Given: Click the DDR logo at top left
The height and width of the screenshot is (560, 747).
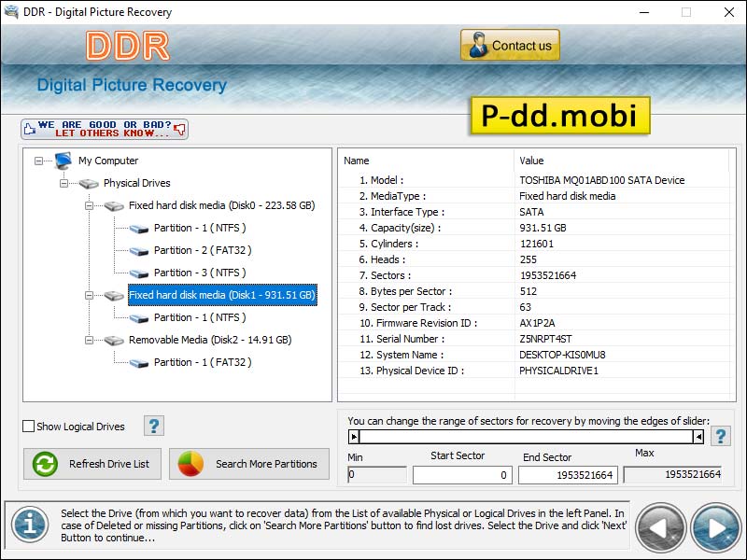Looking at the screenshot, I should pos(128,47).
